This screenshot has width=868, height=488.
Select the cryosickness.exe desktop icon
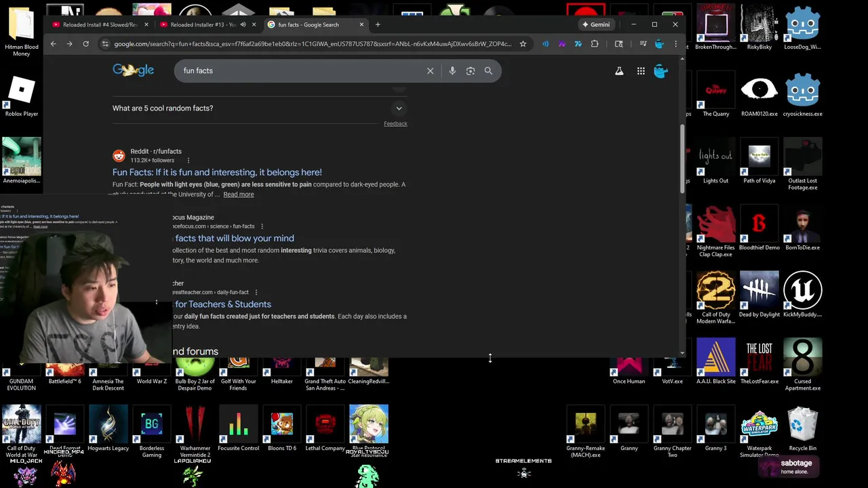(x=802, y=94)
